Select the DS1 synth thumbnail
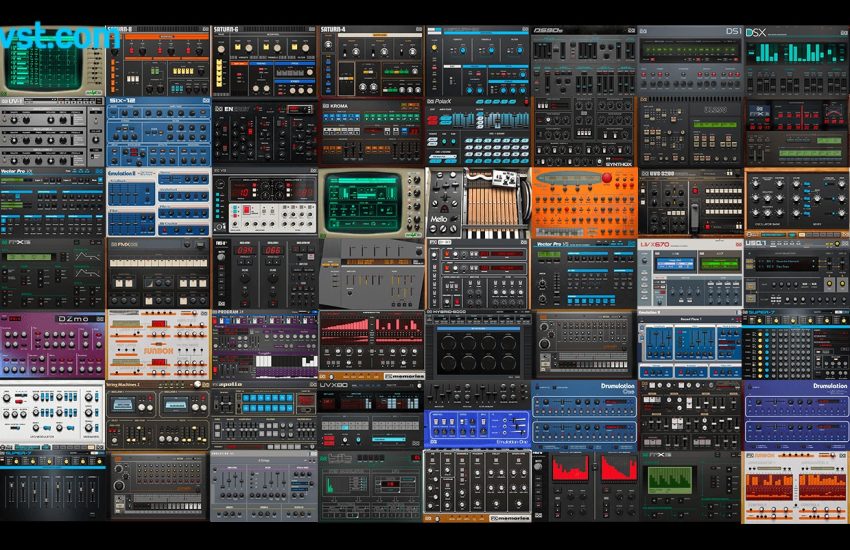The width and height of the screenshot is (850, 550). click(690, 61)
